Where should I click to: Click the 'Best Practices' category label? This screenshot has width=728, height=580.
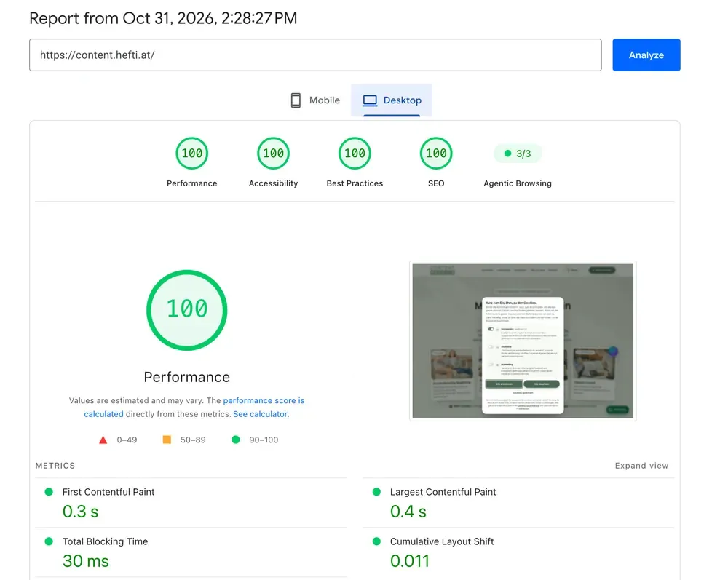tap(355, 183)
